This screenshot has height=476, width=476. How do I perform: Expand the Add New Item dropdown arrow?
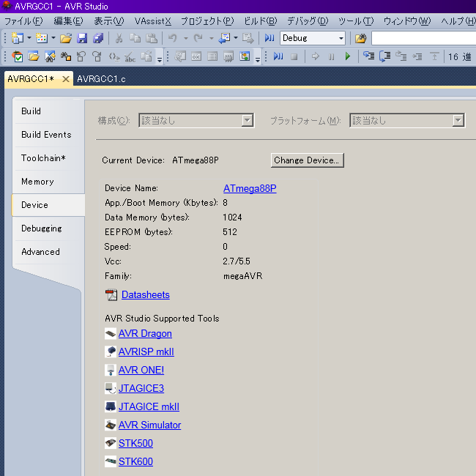(x=53, y=38)
